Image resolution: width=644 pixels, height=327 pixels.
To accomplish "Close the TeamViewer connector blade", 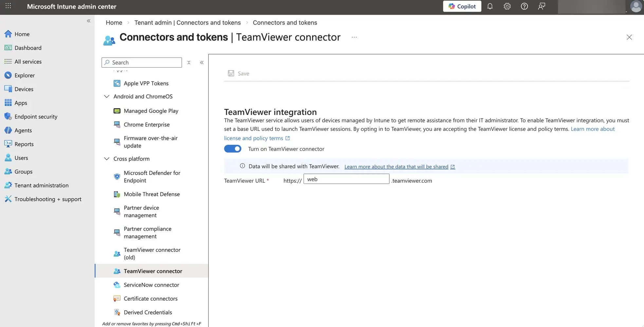I will [x=629, y=37].
